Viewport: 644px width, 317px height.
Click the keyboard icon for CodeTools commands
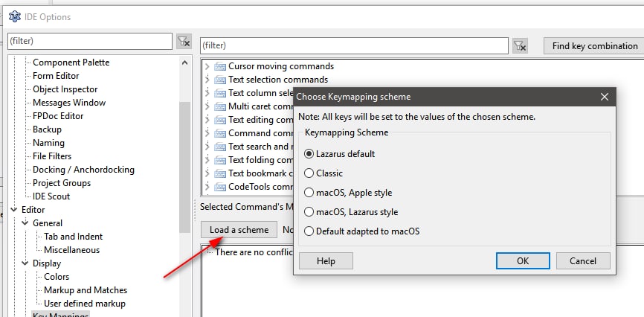tap(220, 187)
